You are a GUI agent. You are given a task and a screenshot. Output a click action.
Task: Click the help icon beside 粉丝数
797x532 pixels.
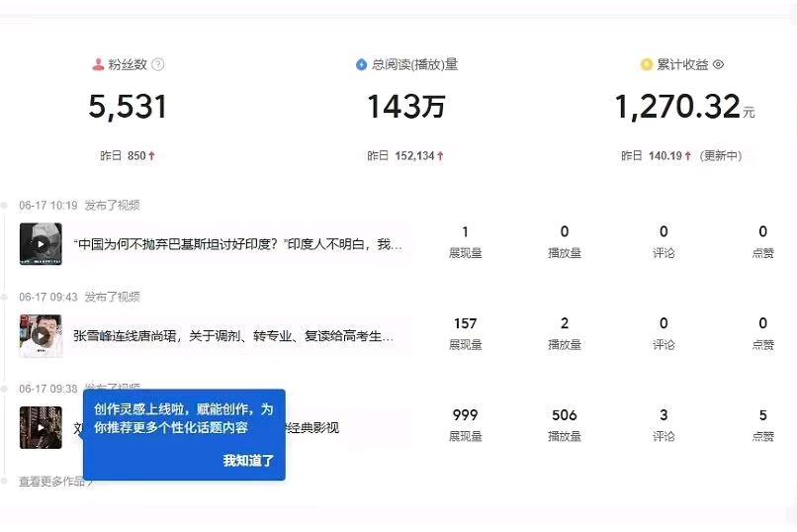(158, 64)
